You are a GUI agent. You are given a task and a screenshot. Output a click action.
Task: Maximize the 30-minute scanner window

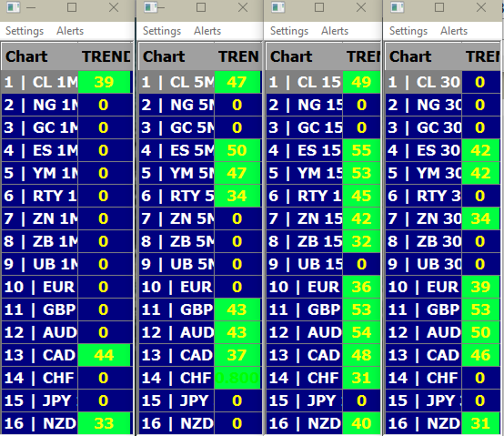click(439, 7)
